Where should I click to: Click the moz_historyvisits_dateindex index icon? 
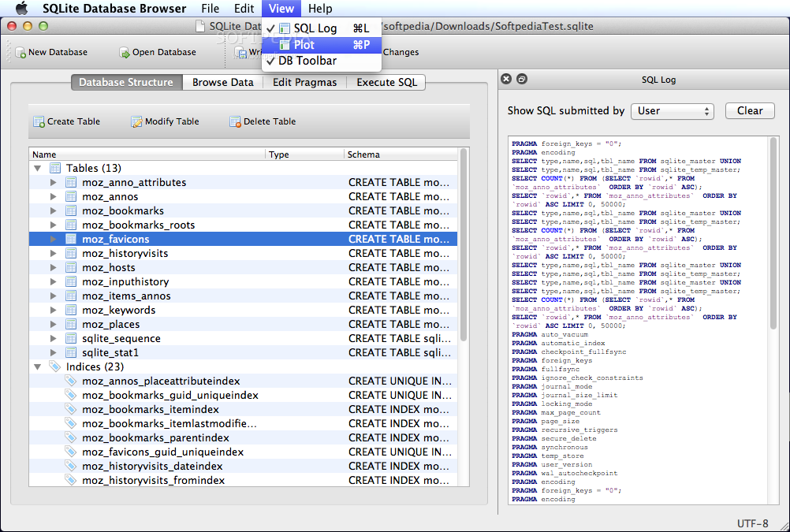click(x=71, y=466)
